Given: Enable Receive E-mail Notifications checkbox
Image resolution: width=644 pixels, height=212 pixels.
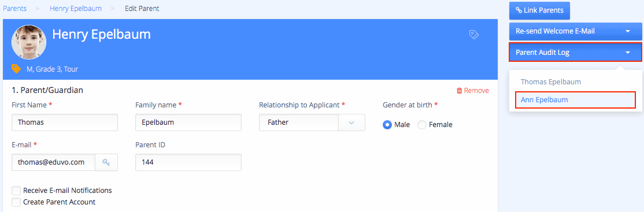Looking at the screenshot, I should coord(16,190).
